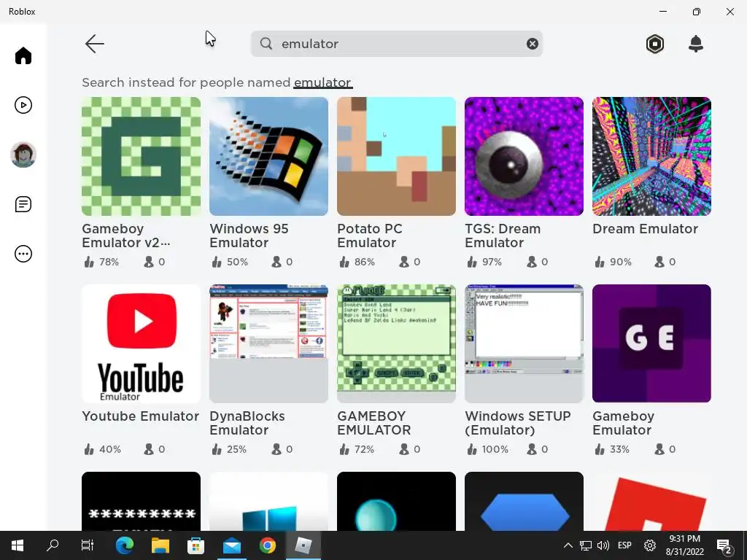The height and width of the screenshot is (560, 747).
Task: Open the teal sphere game thumbnail
Action: pyautogui.click(x=396, y=501)
